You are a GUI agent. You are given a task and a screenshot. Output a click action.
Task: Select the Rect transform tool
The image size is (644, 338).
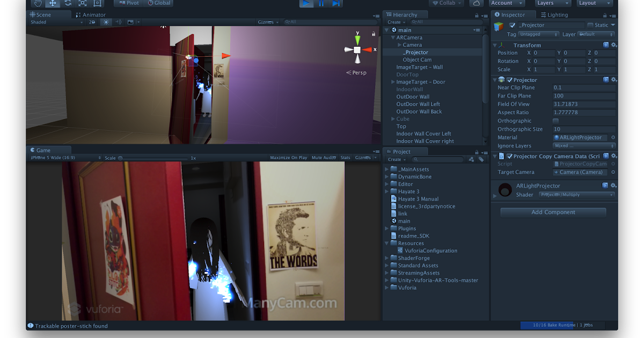[98, 3]
